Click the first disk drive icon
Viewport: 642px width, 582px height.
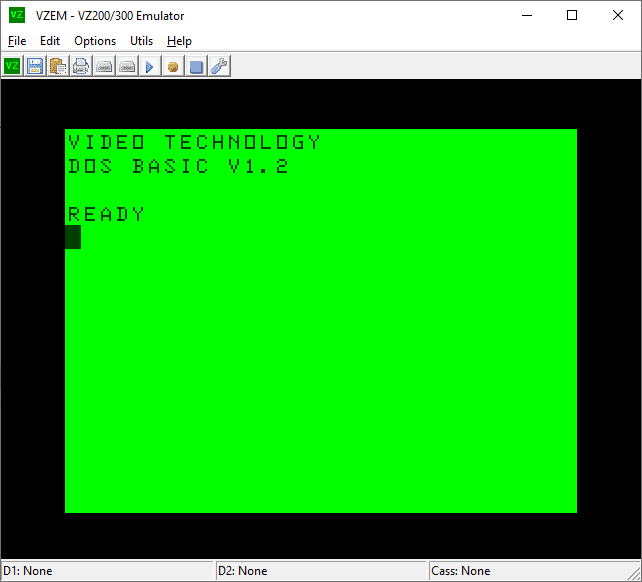104,66
